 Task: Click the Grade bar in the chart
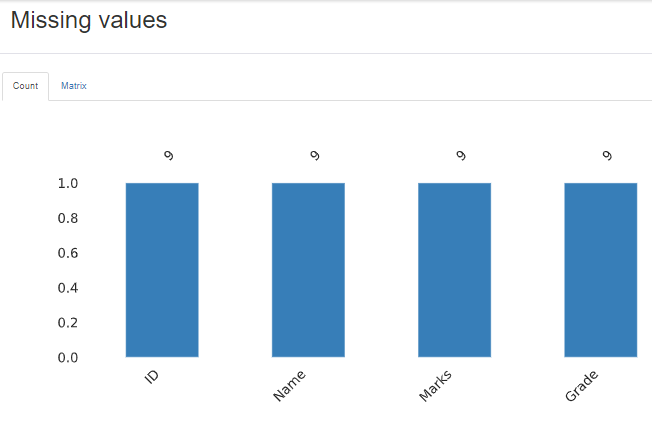coord(600,270)
